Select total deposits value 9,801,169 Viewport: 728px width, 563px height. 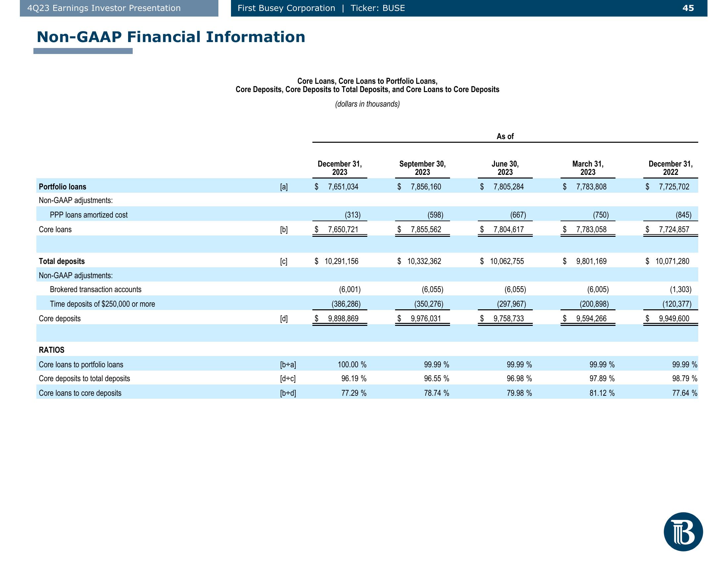(x=591, y=261)
